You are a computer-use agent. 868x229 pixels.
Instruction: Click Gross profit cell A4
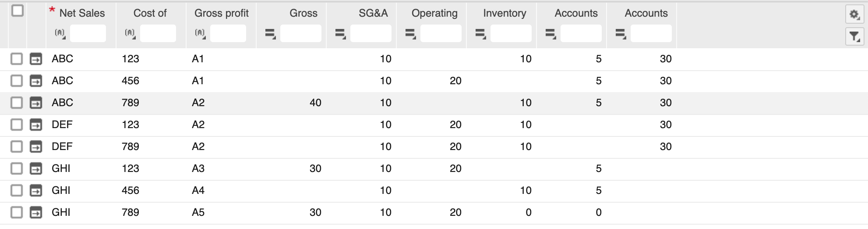198,190
